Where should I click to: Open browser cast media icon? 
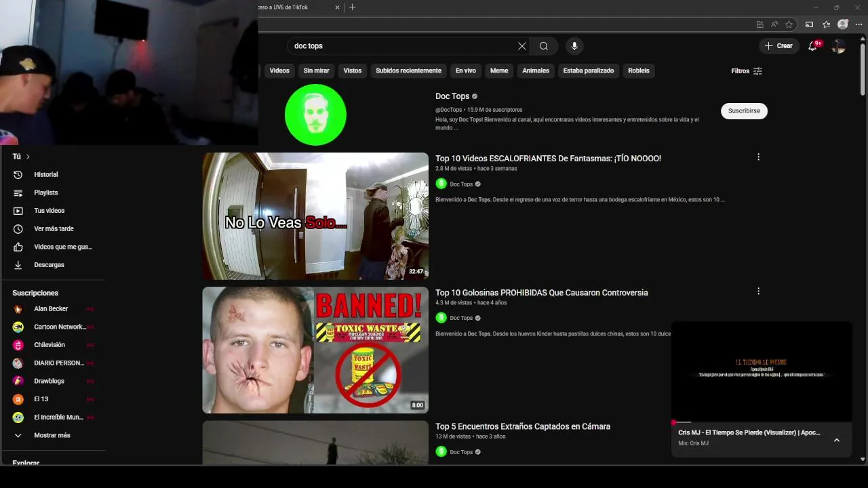pos(809,24)
